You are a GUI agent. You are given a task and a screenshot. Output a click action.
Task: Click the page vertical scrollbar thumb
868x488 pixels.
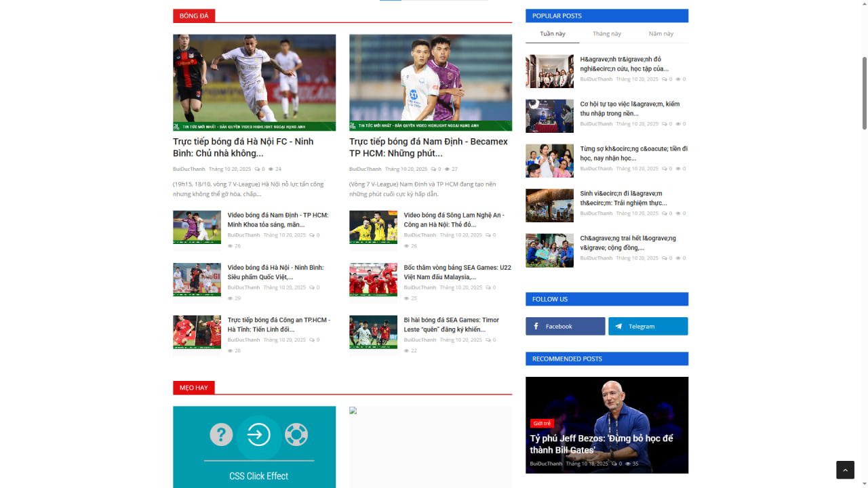[x=864, y=91]
